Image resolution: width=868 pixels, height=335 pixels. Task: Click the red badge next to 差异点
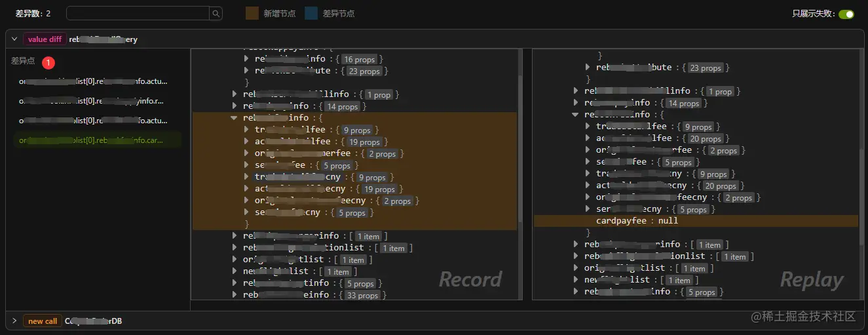click(48, 62)
